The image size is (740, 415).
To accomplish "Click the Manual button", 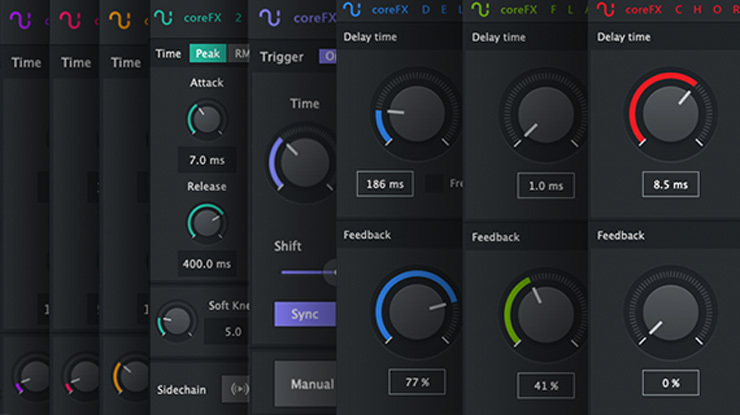I will (x=305, y=384).
